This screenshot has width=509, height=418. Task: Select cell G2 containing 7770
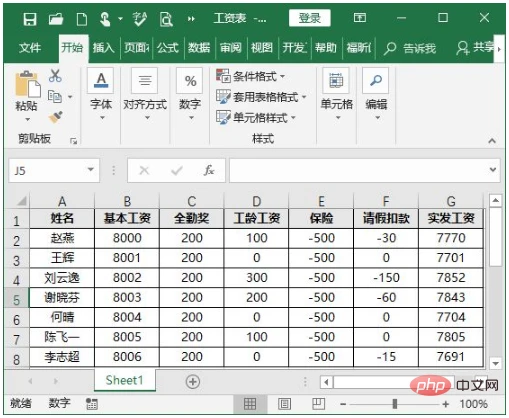click(451, 238)
